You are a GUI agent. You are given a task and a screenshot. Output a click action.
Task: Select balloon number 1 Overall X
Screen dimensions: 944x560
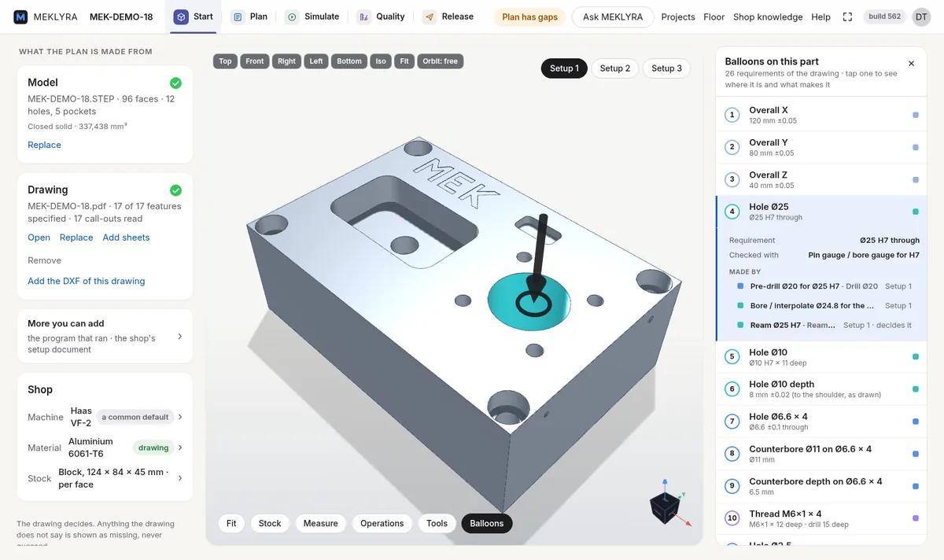pos(821,115)
